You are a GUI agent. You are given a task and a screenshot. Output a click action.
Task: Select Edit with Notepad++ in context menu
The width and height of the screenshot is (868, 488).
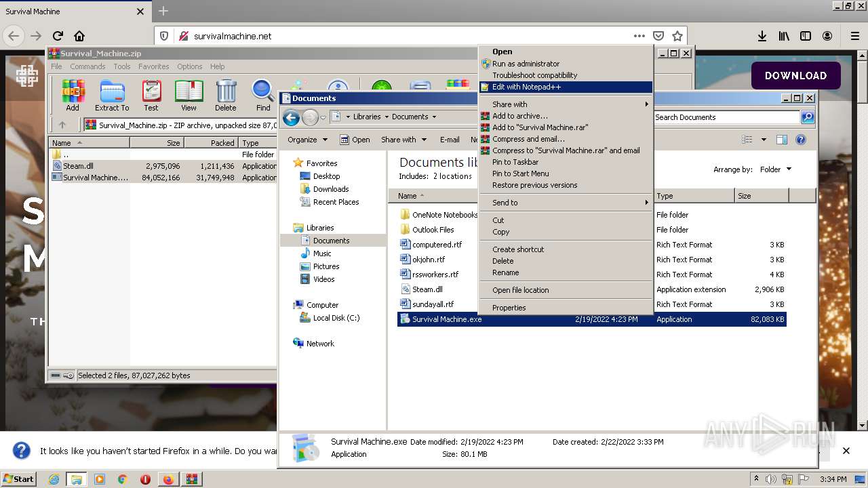point(565,87)
